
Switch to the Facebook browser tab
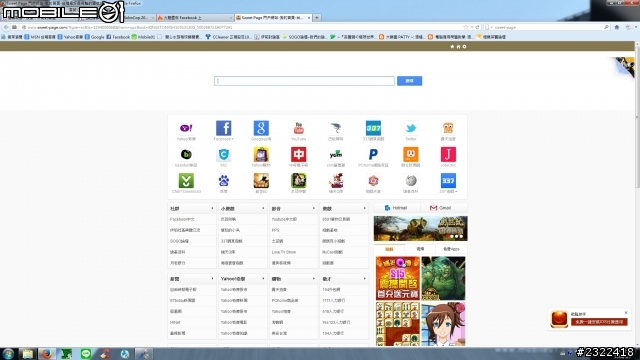pos(194,18)
